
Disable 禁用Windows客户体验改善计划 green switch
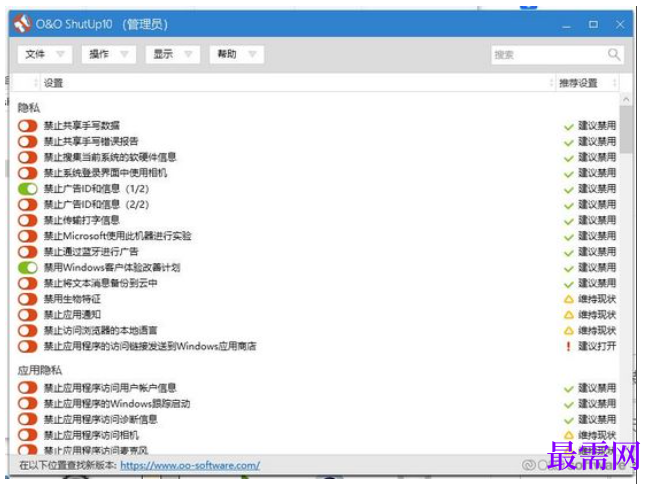click(x=28, y=267)
